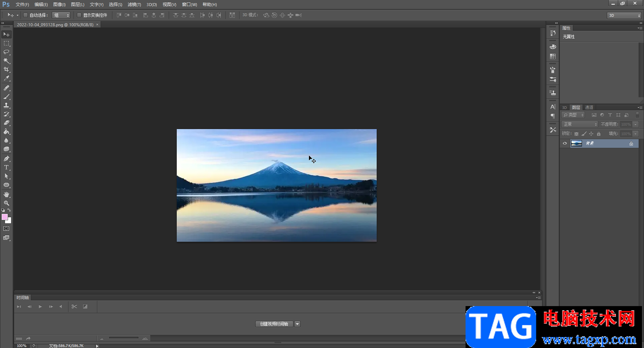Open the Opacity slider dropdown arrow
This screenshot has height=348, width=644.
point(636,124)
